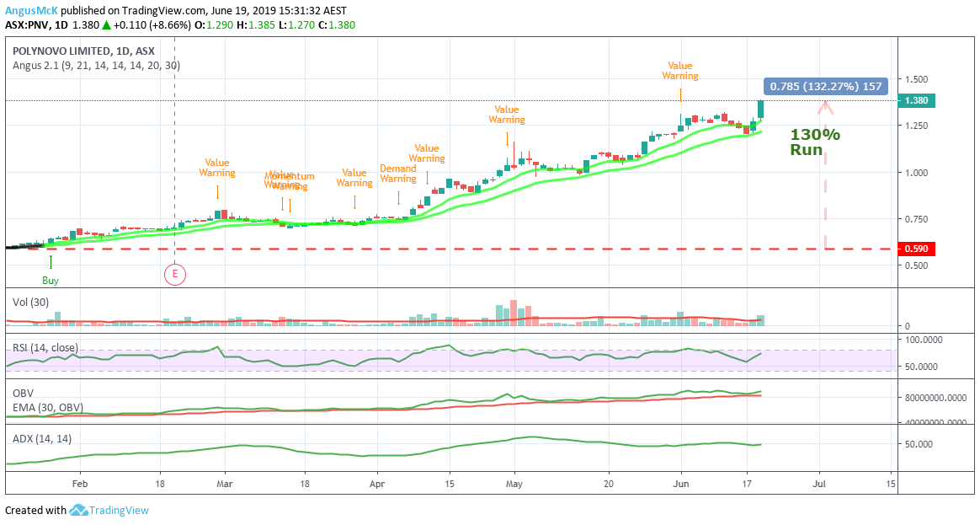Click the 0.500 price axis label

916,265
